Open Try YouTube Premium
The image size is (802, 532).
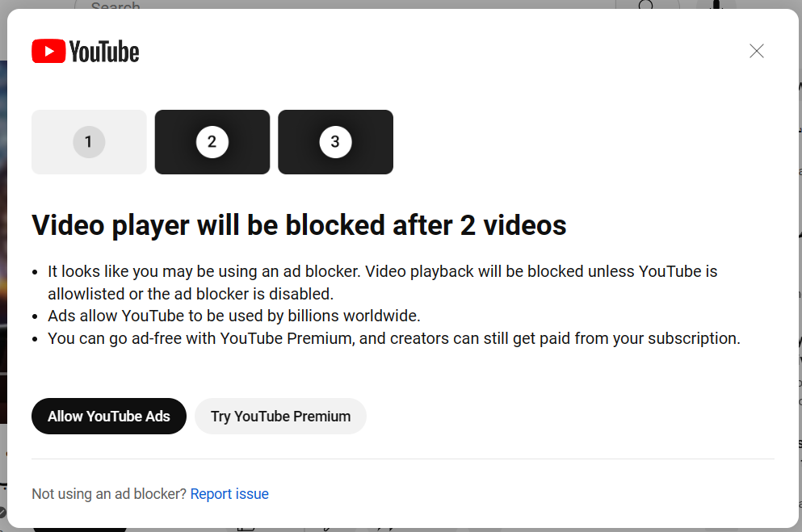tap(280, 416)
